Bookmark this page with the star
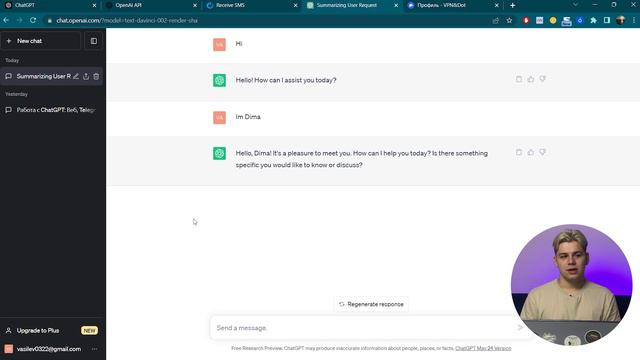640x360 pixels. click(x=509, y=20)
